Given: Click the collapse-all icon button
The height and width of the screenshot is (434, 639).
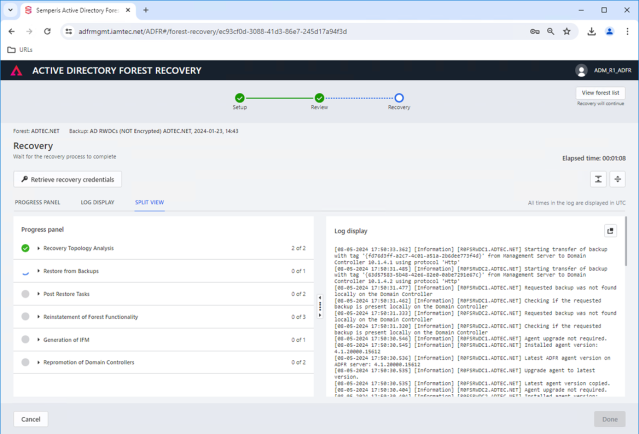Looking at the screenshot, I should [598, 179].
